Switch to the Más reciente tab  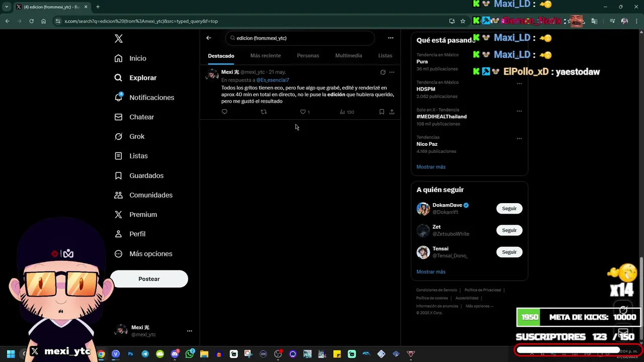point(266,56)
